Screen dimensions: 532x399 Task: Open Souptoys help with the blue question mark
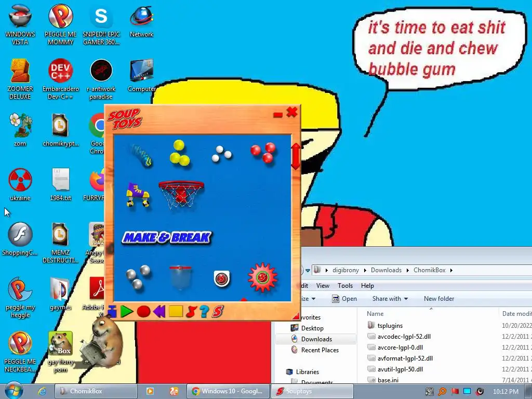click(x=204, y=312)
